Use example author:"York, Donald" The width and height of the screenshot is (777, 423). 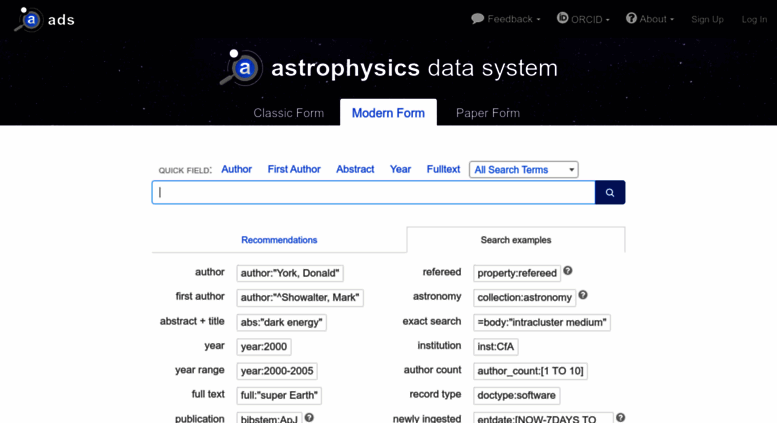(290, 273)
